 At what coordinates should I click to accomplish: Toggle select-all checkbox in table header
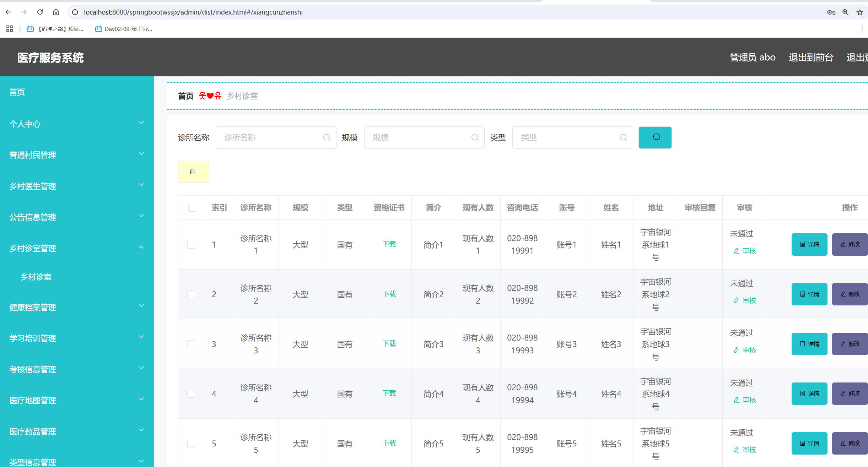point(192,208)
